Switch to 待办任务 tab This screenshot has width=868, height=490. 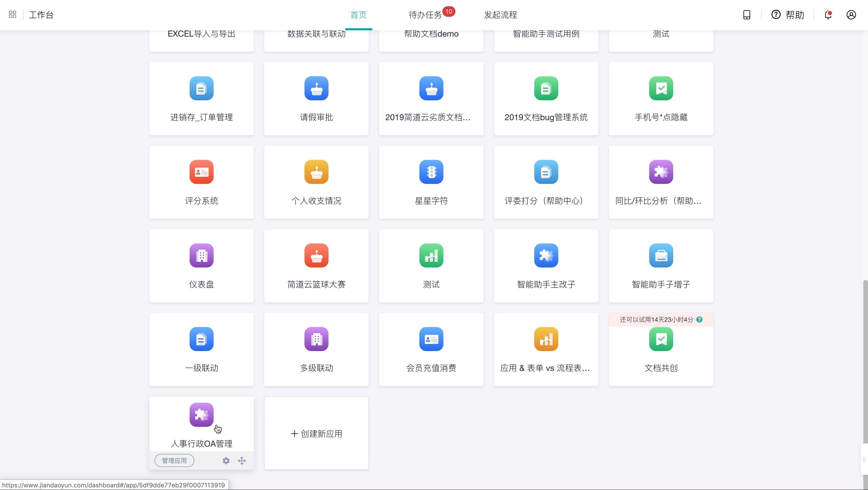pos(425,15)
